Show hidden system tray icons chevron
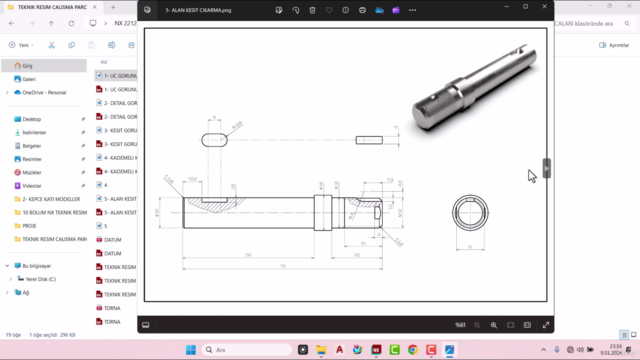 [x=543, y=350]
